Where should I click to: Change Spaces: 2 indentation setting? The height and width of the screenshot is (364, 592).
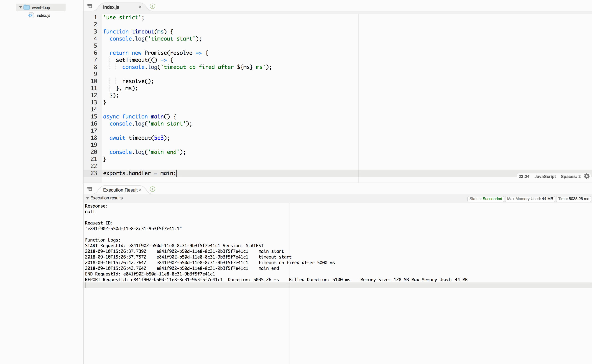click(570, 176)
